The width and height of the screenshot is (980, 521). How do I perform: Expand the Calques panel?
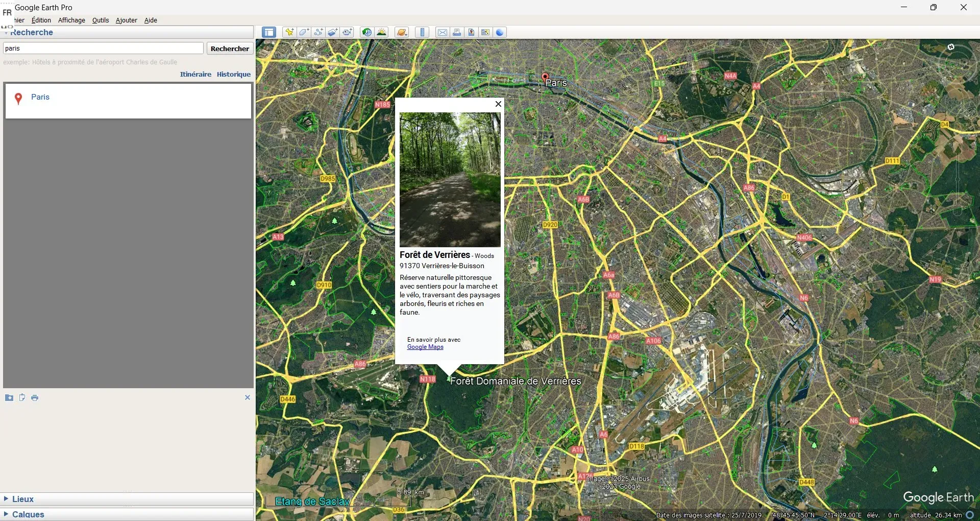[128, 514]
